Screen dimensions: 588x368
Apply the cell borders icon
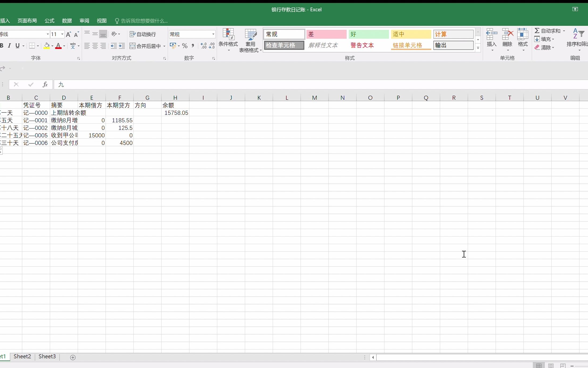tap(32, 46)
